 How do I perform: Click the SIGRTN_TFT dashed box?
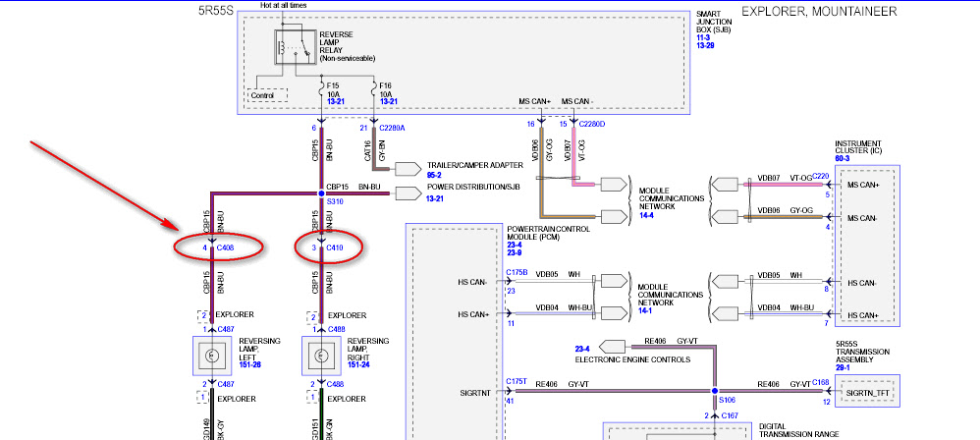(867, 393)
